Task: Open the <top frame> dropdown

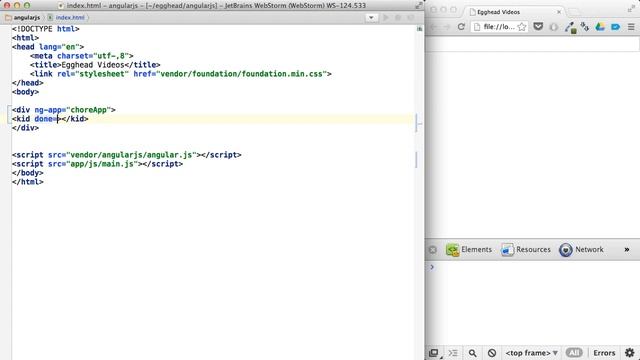Action: click(x=531, y=353)
